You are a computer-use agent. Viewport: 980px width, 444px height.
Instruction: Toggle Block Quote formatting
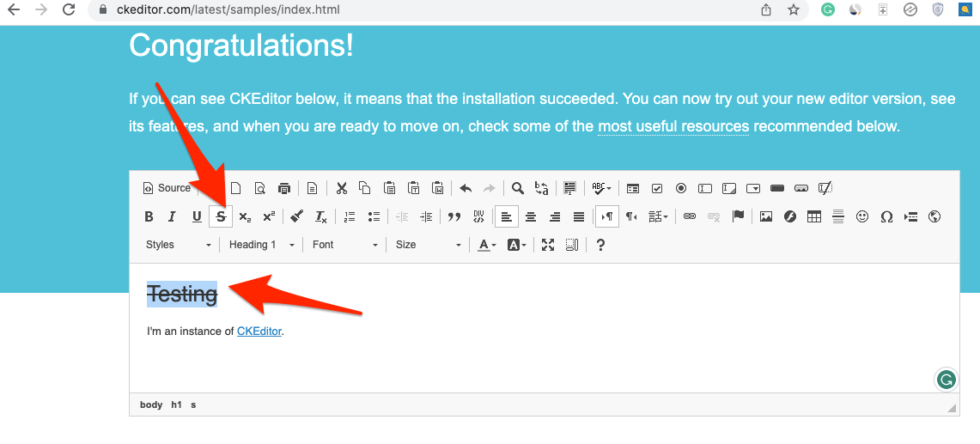[454, 217]
